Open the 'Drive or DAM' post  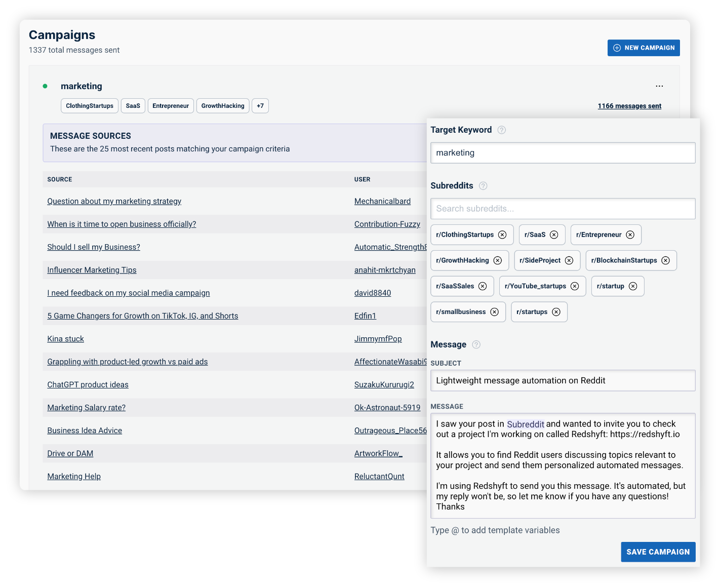70,453
